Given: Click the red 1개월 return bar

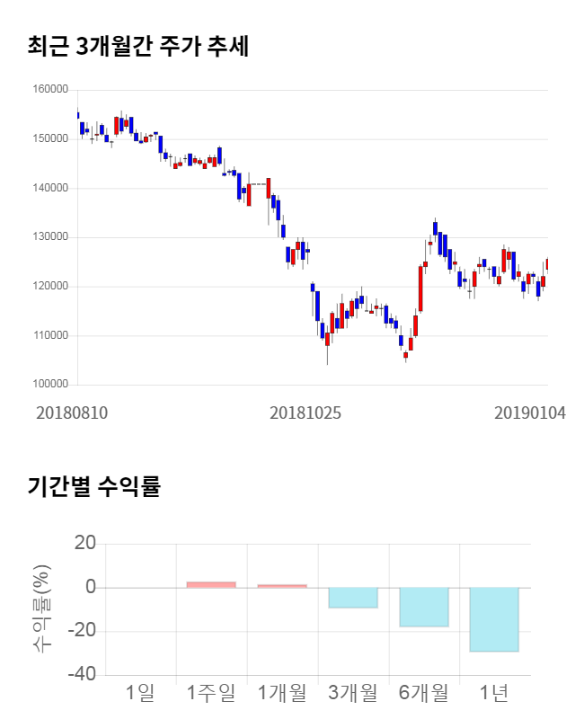Looking at the screenshot, I should coord(282,586).
